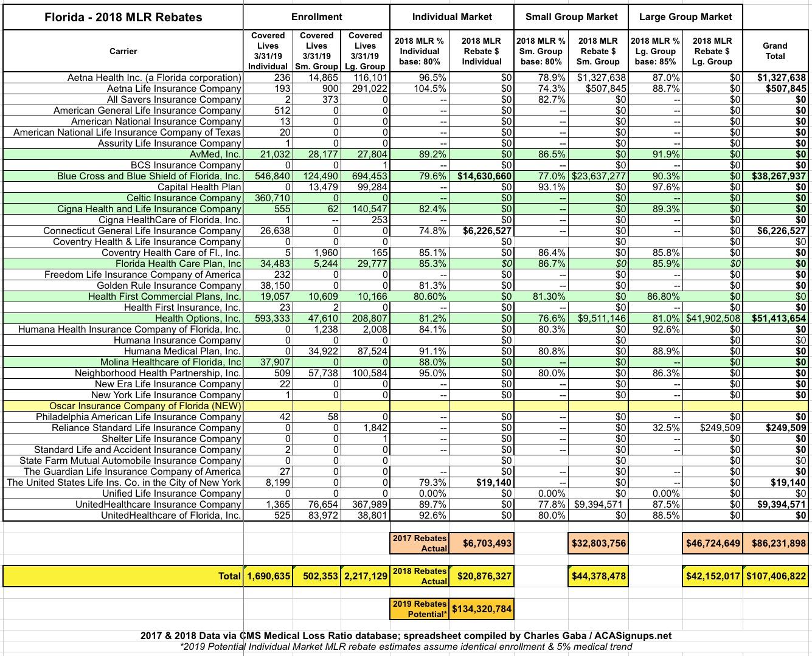Viewport: 812px width, 656px height.
Task: Select the 2019 potential rebates value $134,320,784
Action: pyautogui.click(x=481, y=609)
